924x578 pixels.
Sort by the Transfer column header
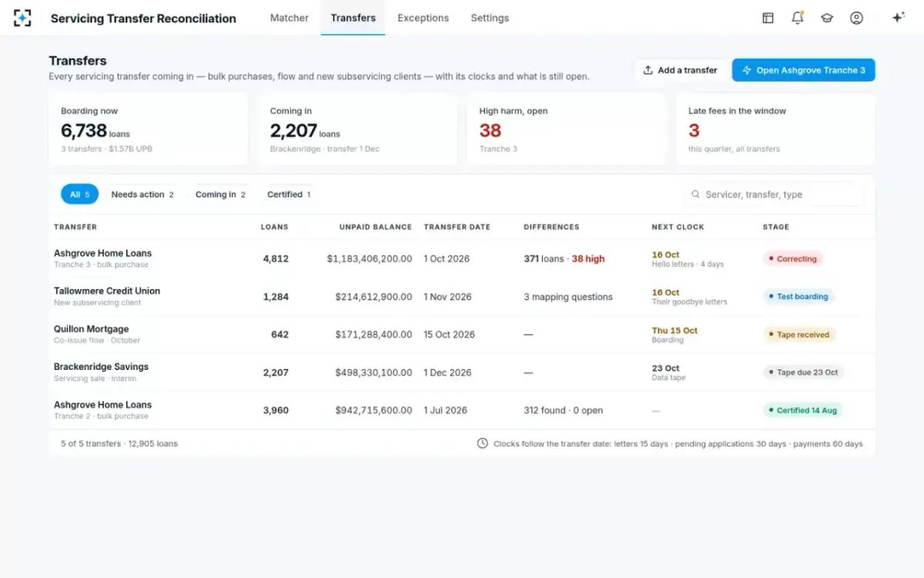coord(75,227)
